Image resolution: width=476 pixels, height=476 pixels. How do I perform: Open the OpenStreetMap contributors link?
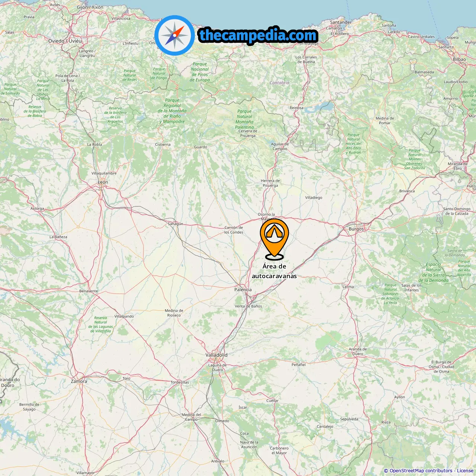pyautogui.click(x=421, y=471)
